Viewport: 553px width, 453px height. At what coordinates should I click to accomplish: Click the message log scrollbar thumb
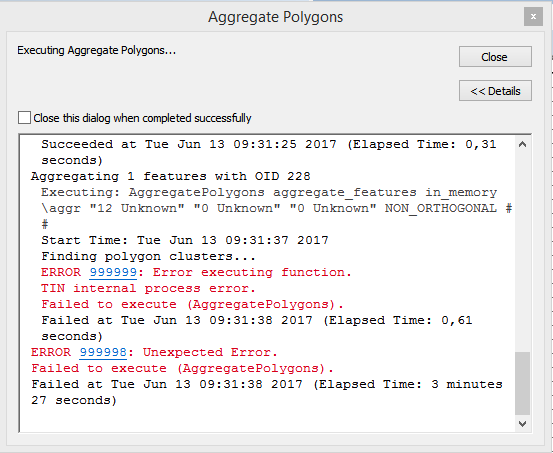522,383
